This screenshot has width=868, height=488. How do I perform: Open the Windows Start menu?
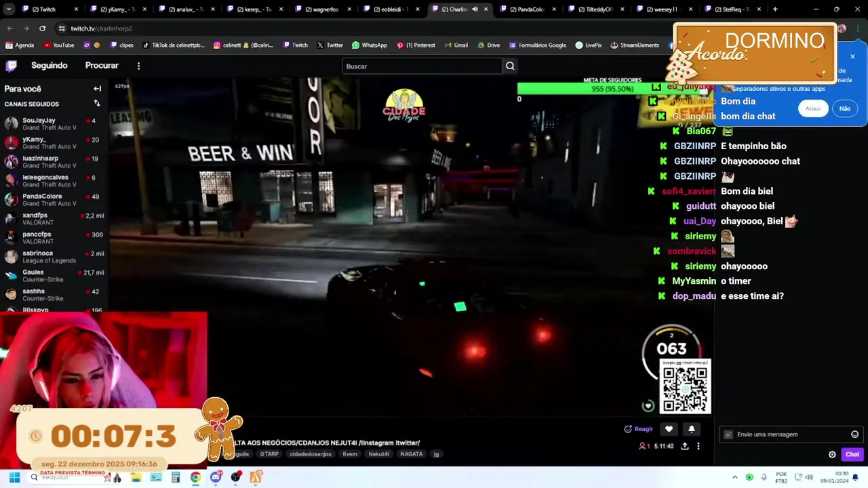point(14,477)
